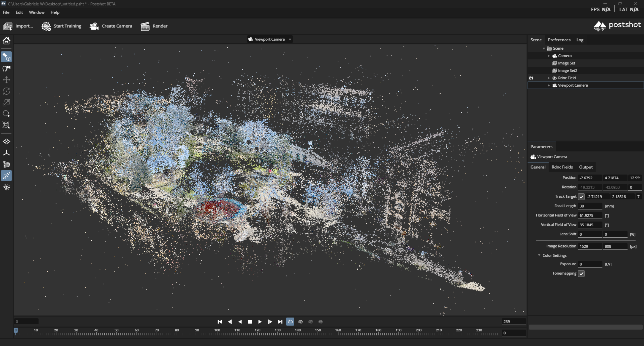Select the box crop selection tool
The image size is (644, 346).
pos(6,125)
